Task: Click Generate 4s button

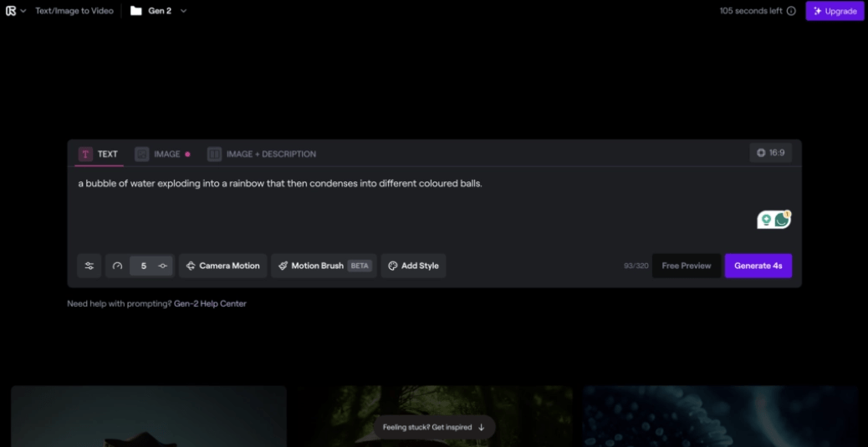Action: pos(758,266)
